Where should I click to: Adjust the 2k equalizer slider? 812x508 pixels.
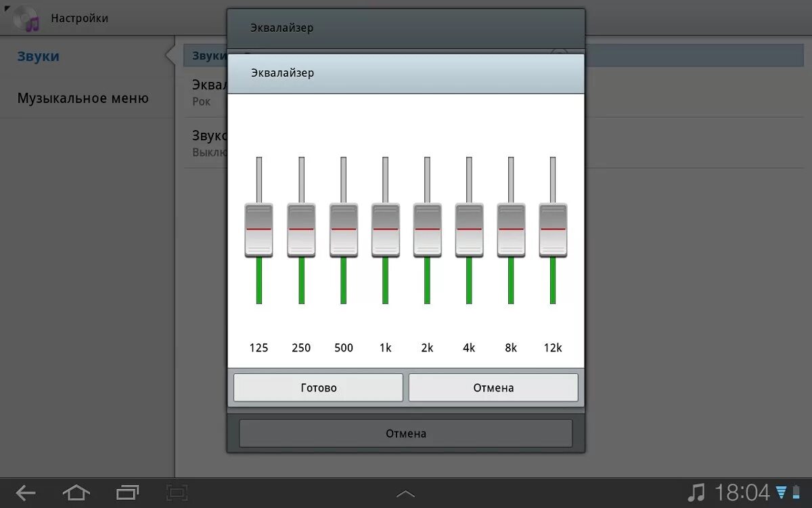tap(427, 230)
